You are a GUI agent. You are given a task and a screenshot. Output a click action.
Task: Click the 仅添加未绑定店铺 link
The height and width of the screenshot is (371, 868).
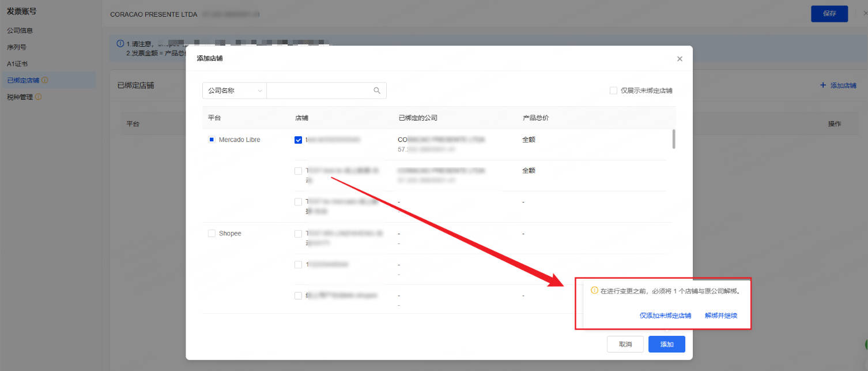click(665, 316)
